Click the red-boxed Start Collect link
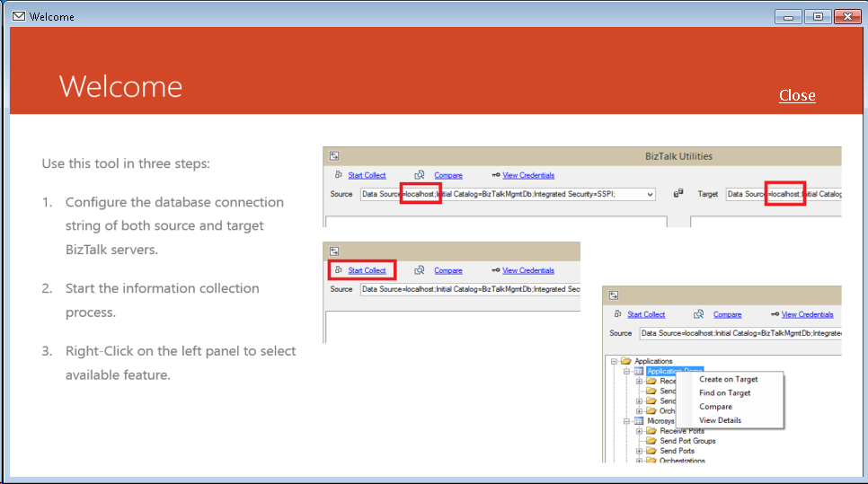The height and width of the screenshot is (484, 868). (367, 270)
